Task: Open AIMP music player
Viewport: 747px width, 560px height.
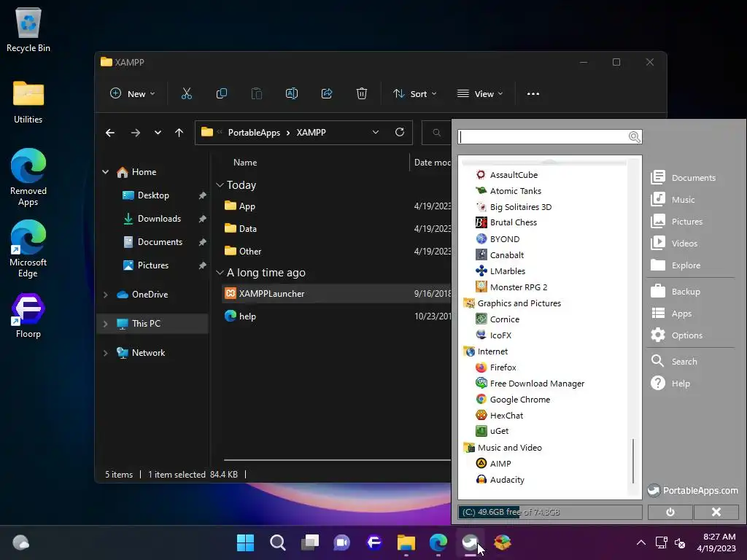Action: point(494,463)
